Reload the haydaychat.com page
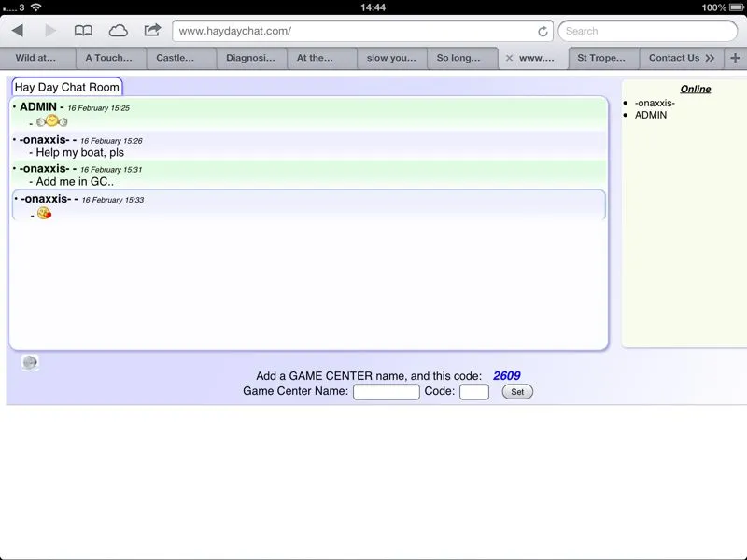 tap(543, 31)
